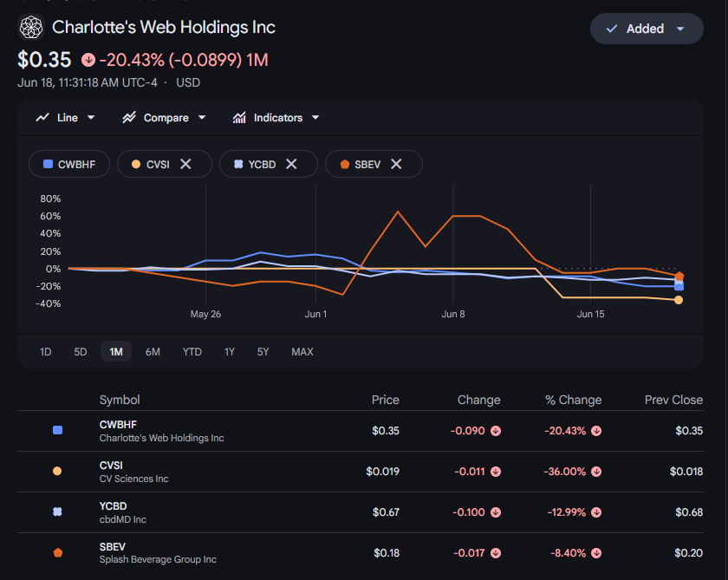728x580 pixels.
Task: Click the red down-arrow beside -20.43% header
Action: [88, 60]
